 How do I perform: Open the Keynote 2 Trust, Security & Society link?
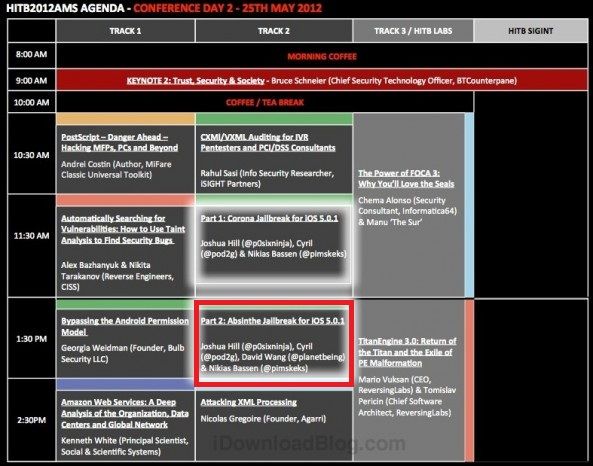click(x=196, y=81)
